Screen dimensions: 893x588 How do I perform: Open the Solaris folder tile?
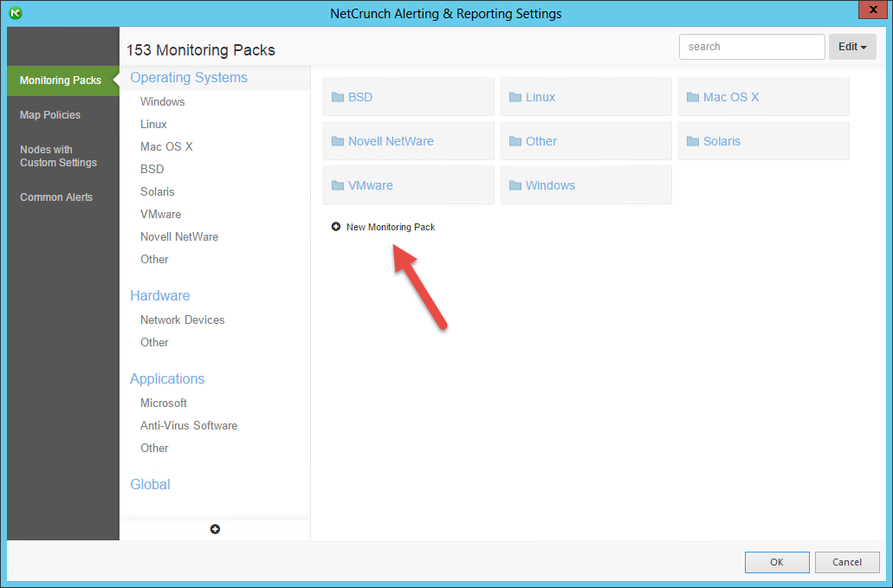point(763,141)
